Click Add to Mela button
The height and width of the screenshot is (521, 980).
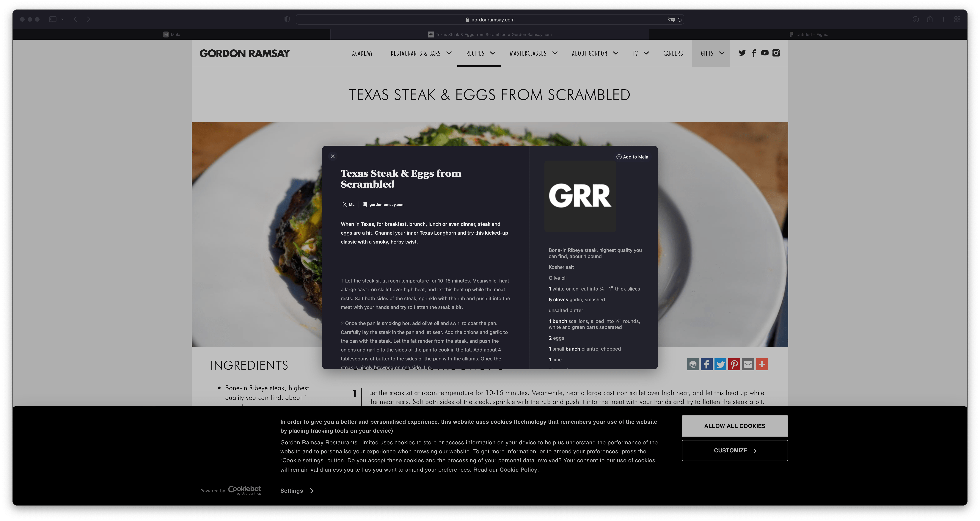(632, 157)
